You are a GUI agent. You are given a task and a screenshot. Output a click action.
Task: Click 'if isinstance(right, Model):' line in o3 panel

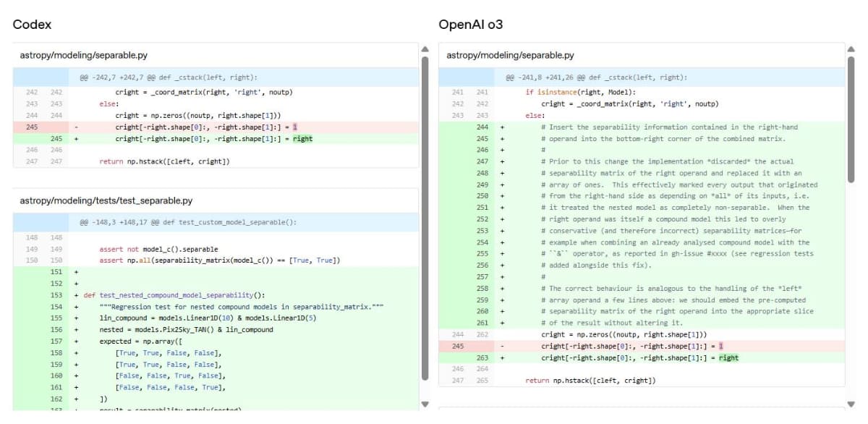(581, 92)
